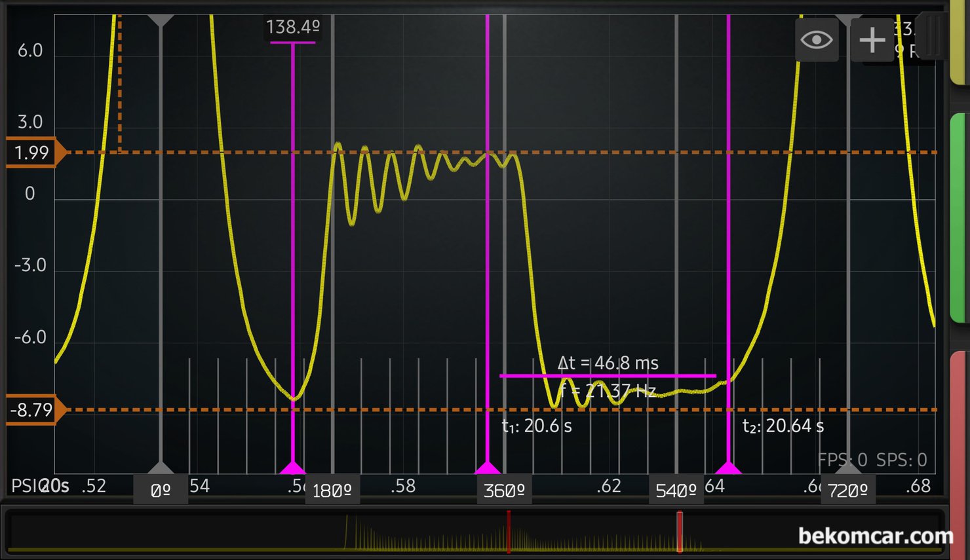Click the right red marker in overview strip
The width and height of the screenshot is (970, 560).
pyautogui.click(x=680, y=531)
